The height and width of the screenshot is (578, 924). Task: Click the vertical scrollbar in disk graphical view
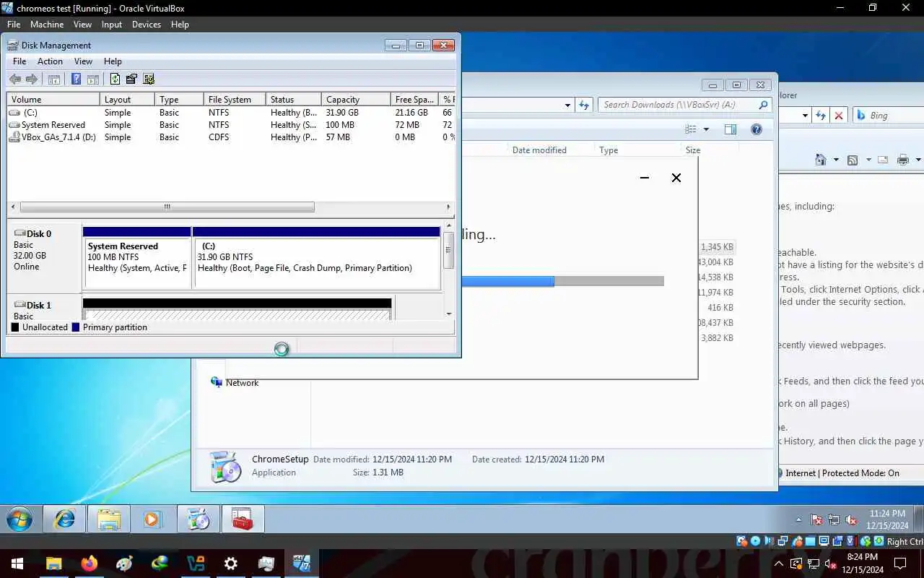tap(448, 251)
